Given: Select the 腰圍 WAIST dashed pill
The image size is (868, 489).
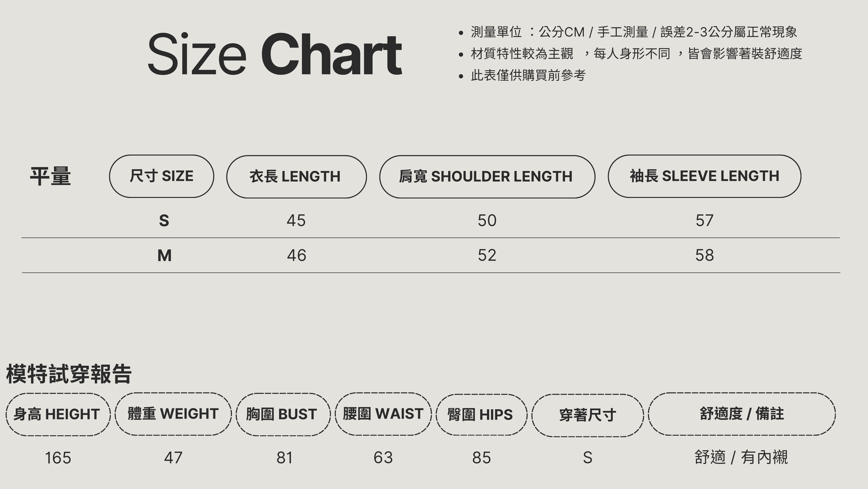Looking at the screenshot, I should coord(383,414).
